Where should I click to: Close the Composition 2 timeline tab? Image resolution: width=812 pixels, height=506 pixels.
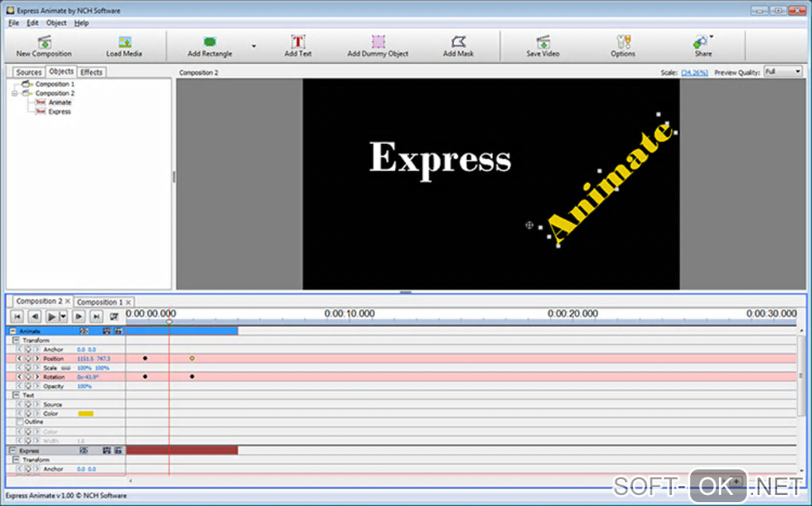pos(68,301)
